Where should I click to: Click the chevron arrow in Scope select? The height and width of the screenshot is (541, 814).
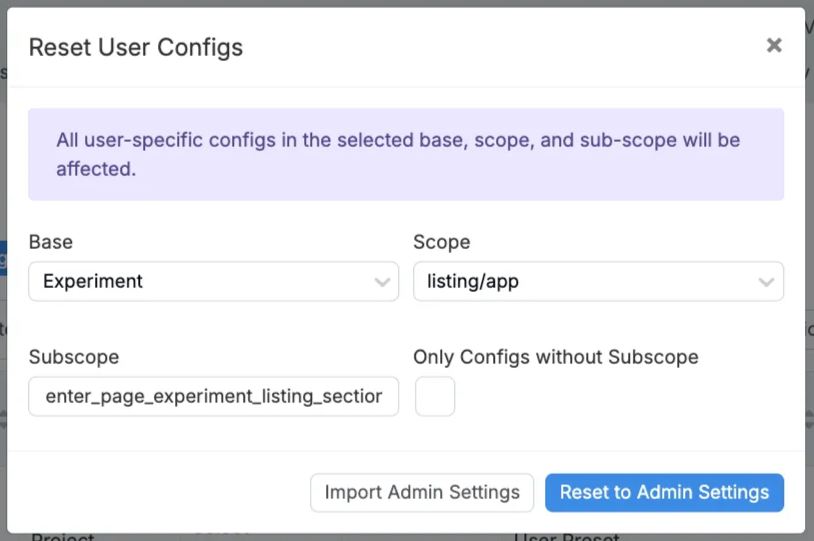coord(766,283)
